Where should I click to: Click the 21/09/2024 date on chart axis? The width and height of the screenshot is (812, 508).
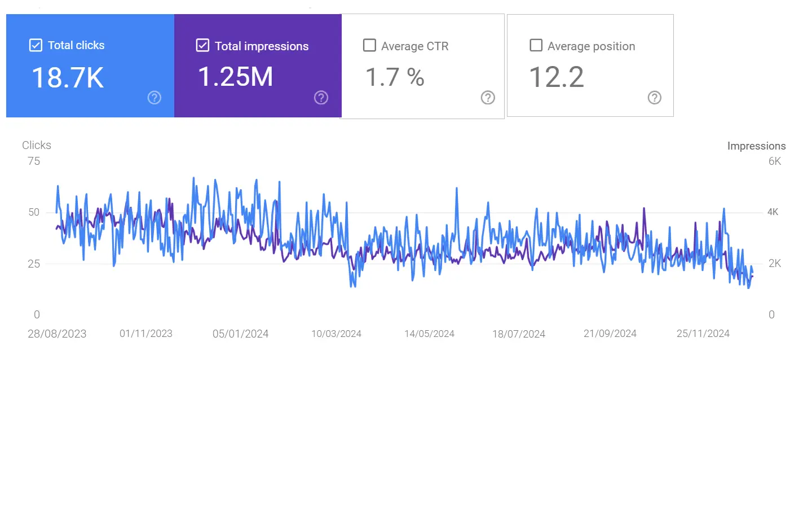(610, 334)
